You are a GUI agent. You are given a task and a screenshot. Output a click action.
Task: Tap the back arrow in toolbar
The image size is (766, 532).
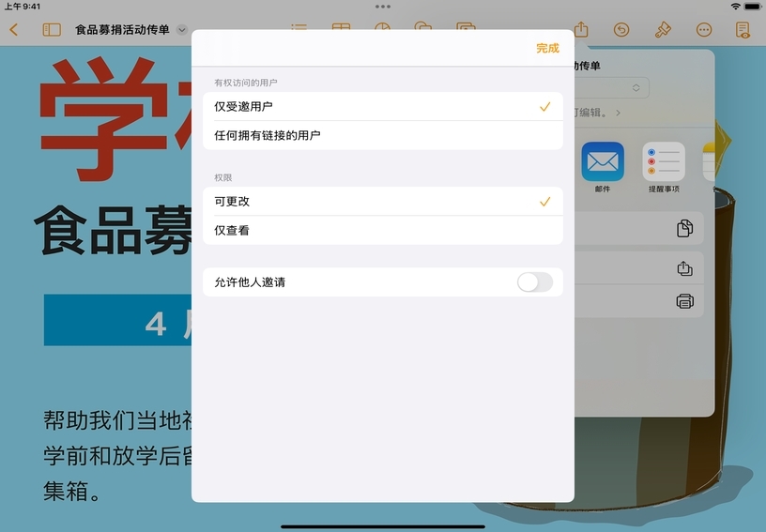click(13, 30)
